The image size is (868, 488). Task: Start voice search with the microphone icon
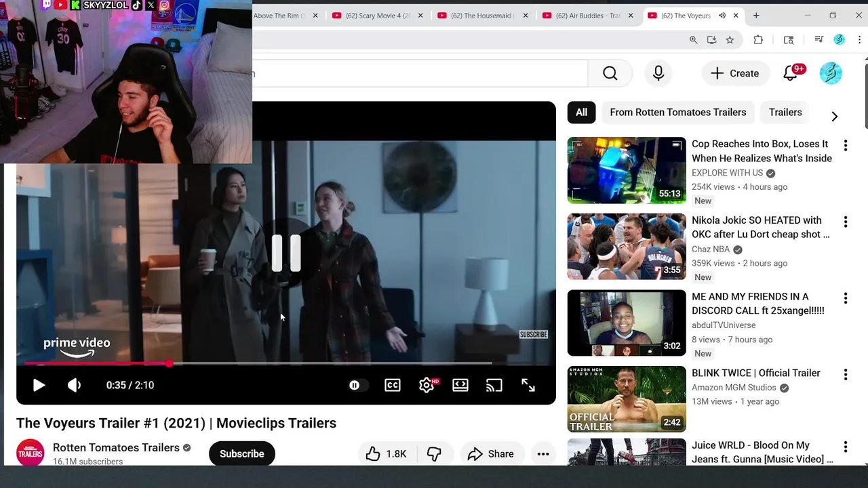pyautogui.click(x=658, y=73)
